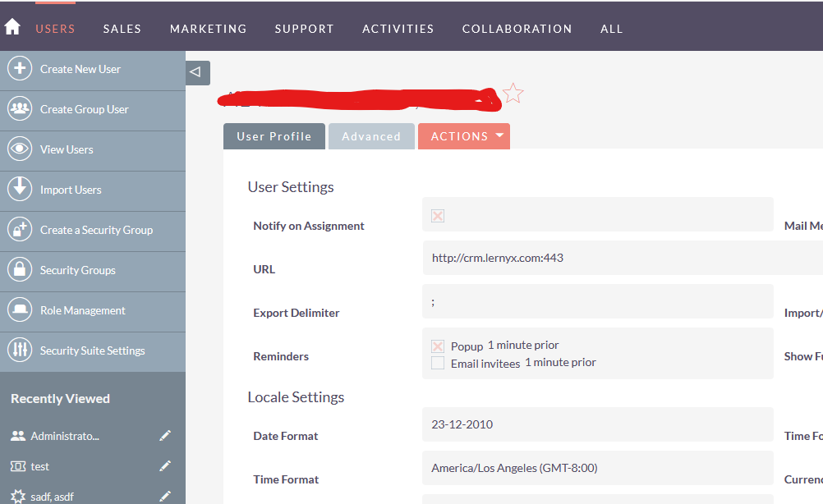Disable the Popup reminder checkbox

pos(438,346)
